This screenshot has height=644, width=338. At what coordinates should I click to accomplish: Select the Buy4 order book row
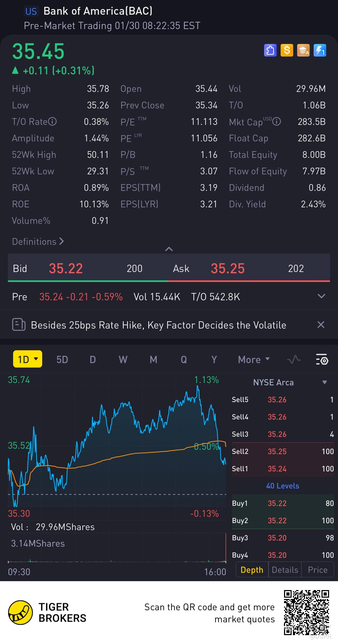(283, 555)
